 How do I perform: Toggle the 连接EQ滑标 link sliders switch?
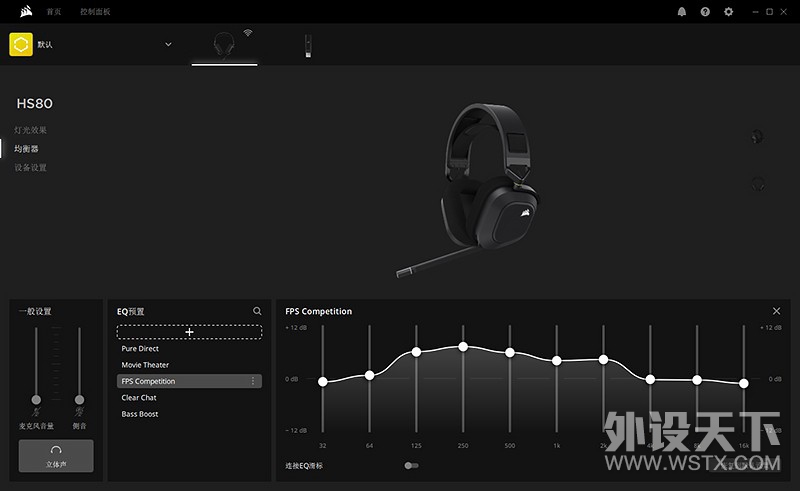click(x=411, y=465)
